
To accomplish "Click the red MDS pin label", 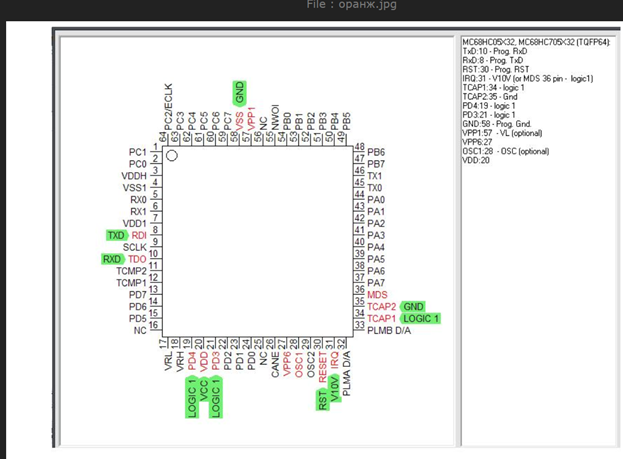I will pos(377,294).
